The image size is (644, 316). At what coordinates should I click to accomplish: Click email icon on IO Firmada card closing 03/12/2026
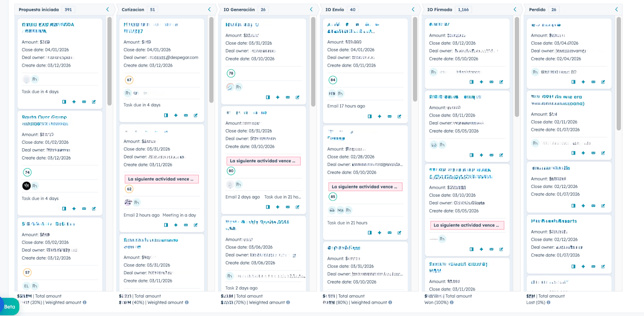coord(491,82)
